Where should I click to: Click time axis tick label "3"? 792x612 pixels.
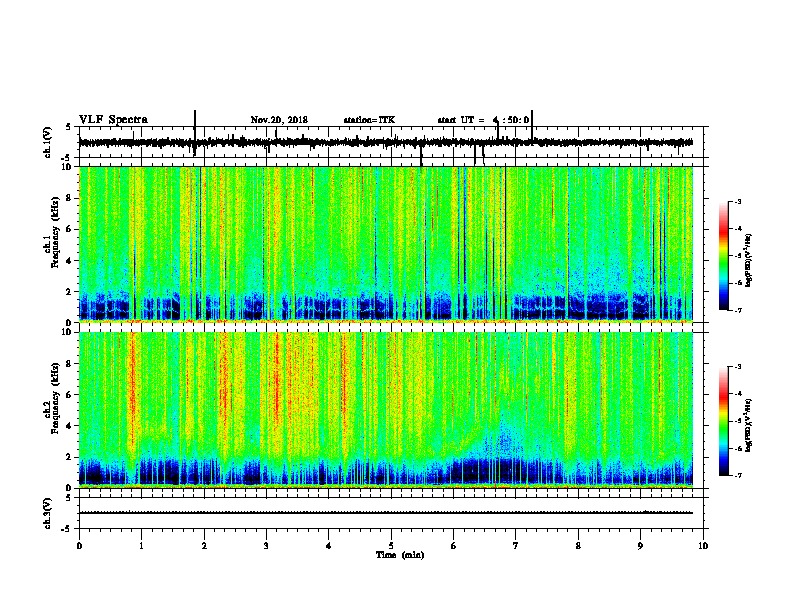click(266, 545)
